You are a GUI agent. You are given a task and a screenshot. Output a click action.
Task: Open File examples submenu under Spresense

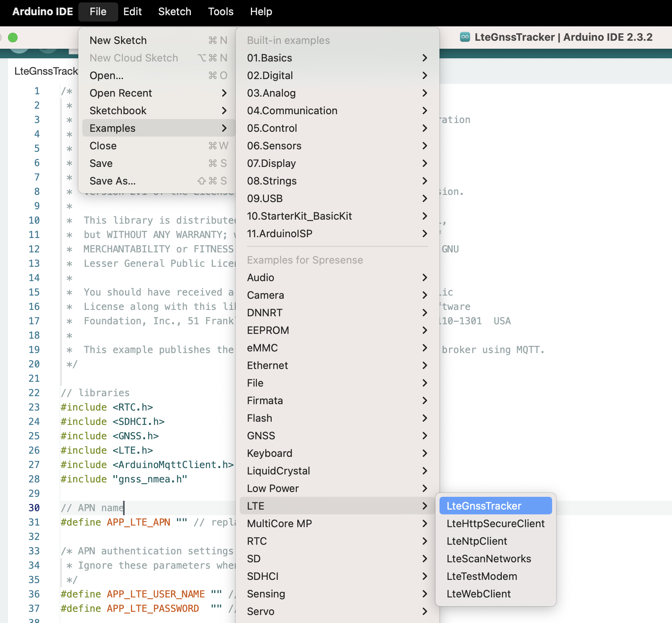[x=338, y=383]
